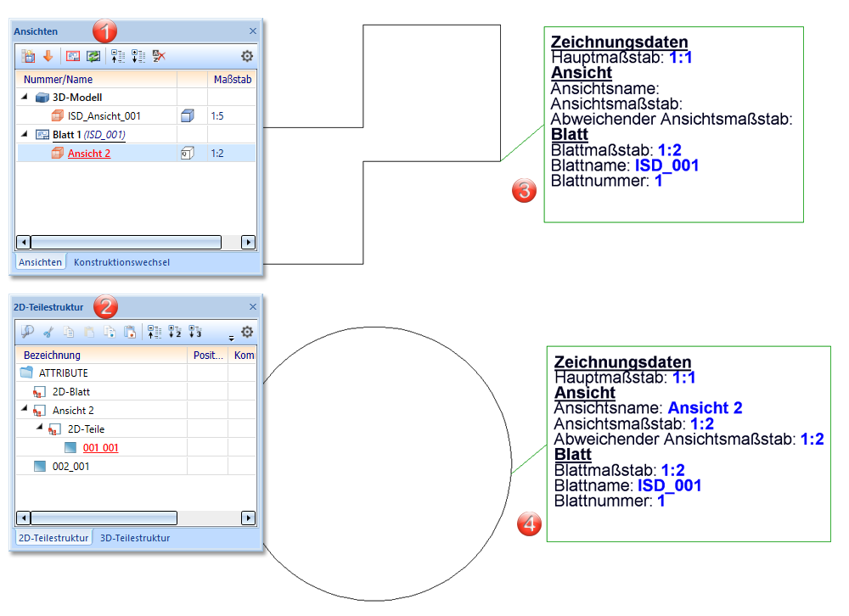Collapse the Blatt 1 tree node
Image resolution: width=849 pixels, height=616 pixels.
(25, 134)
